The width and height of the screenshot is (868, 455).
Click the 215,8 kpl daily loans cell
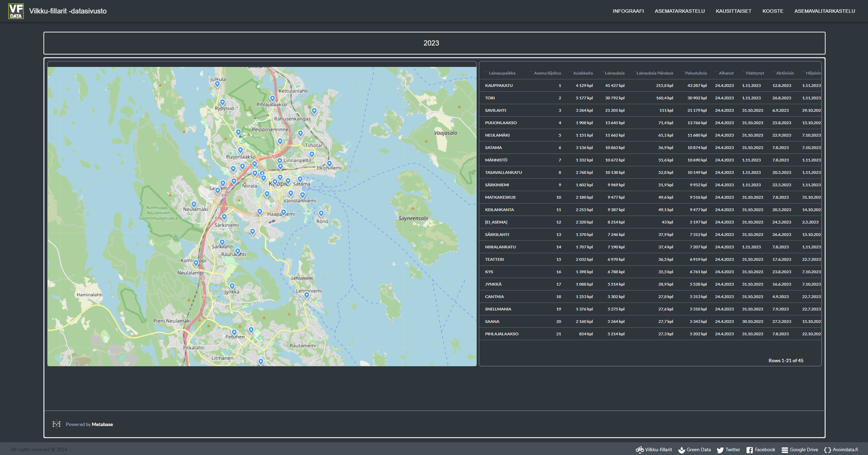coord(664,86)
